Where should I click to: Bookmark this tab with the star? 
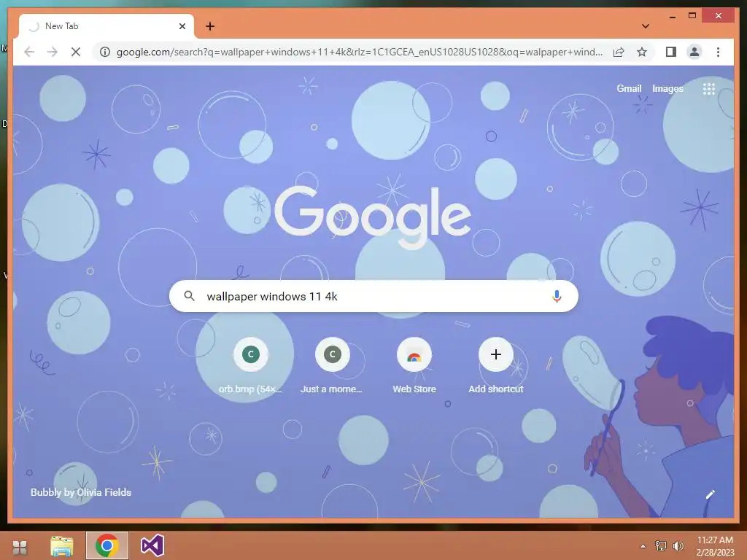(x=642, y=52)
